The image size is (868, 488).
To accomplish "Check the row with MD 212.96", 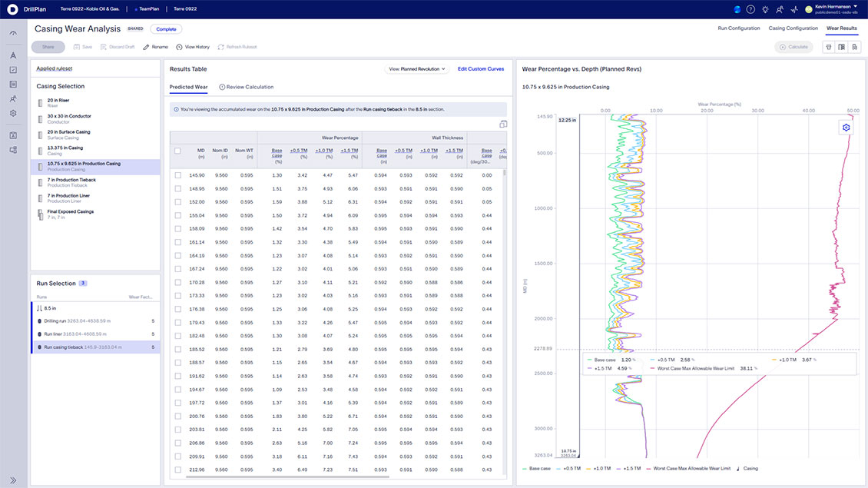I will pos(177,470).
